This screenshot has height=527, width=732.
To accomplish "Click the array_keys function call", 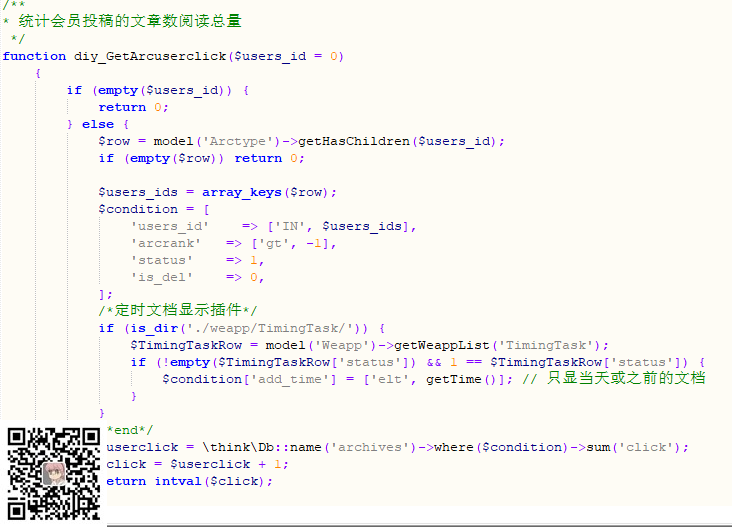I will click(x=241, y=192).
